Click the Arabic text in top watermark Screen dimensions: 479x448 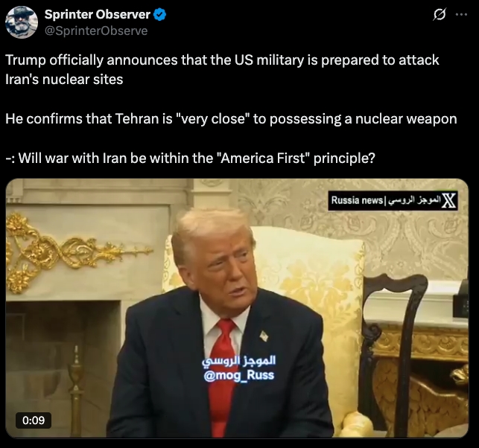413,200
